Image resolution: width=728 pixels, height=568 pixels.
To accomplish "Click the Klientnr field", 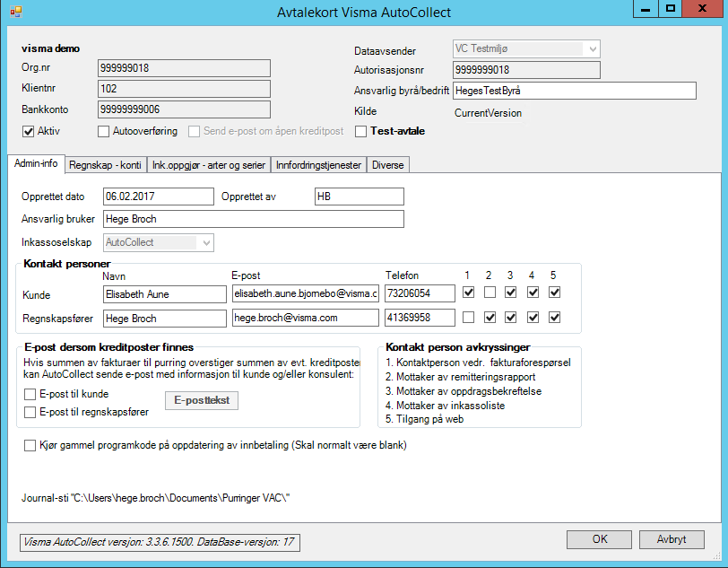I will (x=184, y=89).
